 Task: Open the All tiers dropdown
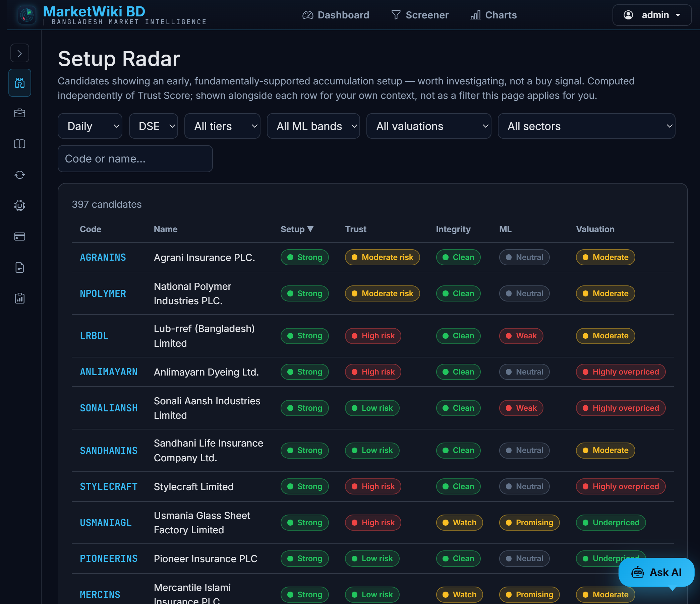222,126
